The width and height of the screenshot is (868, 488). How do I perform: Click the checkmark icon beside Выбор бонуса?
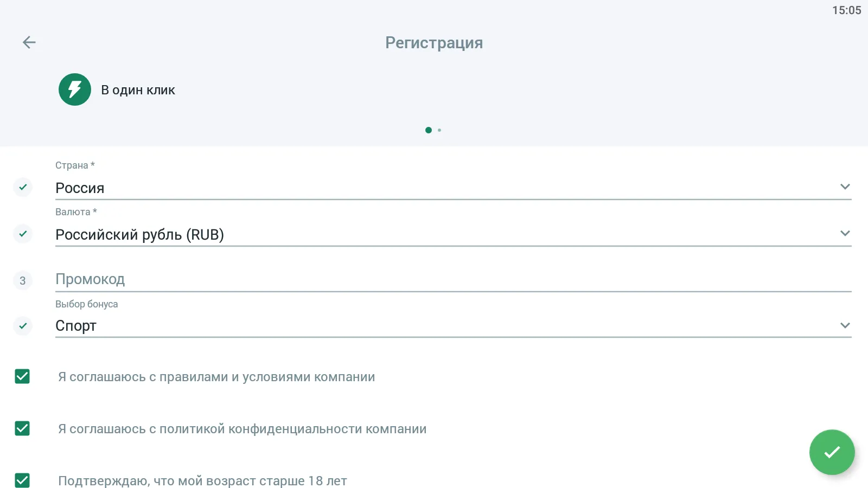[x=23, y=326]
